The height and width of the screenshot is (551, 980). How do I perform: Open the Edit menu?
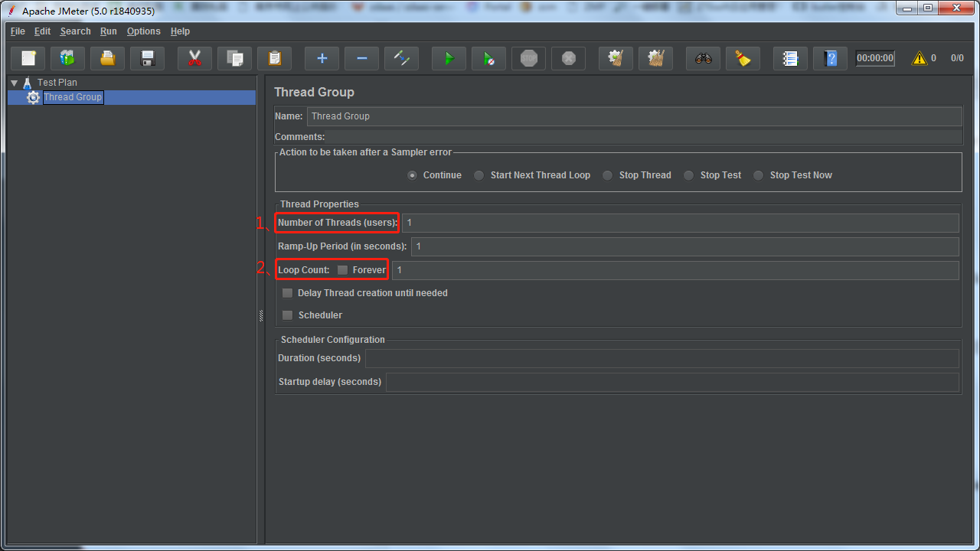click(42, 31)
